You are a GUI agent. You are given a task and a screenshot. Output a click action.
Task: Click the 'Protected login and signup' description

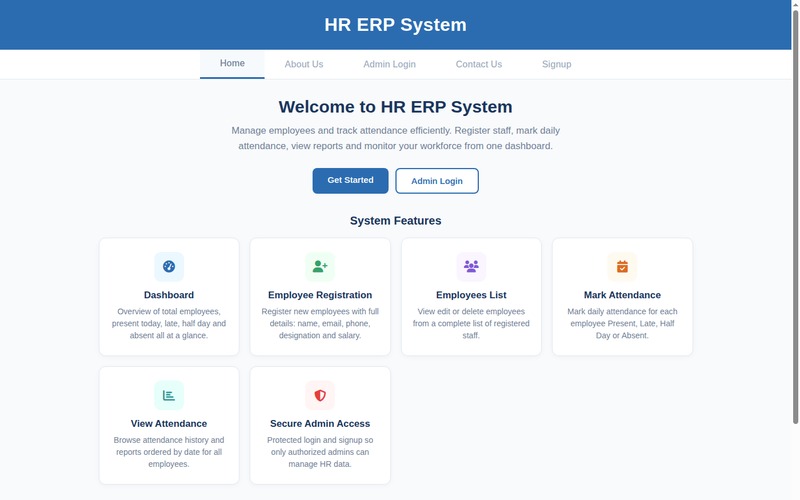point(320,452)
